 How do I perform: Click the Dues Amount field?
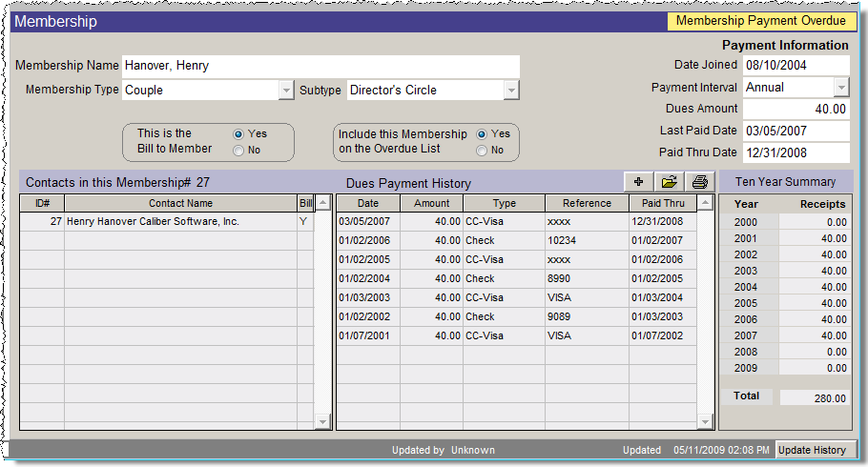pyautogui.click(x=796, y=109)
